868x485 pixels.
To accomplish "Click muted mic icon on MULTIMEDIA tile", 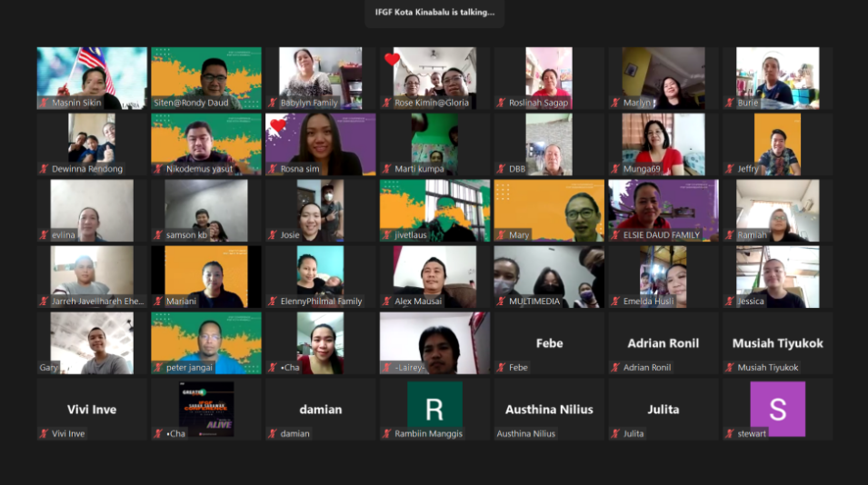I will coord(501,302).
